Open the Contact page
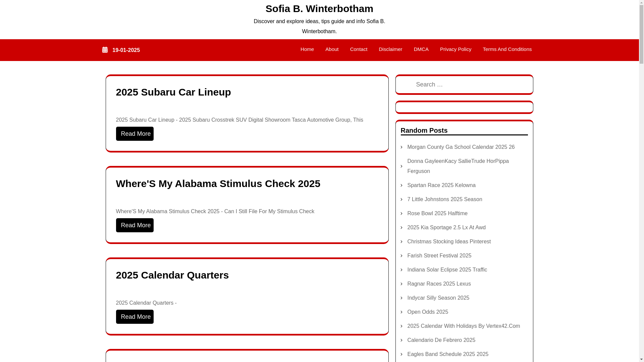Screen dimensions: 644x362 pos(359,49)
